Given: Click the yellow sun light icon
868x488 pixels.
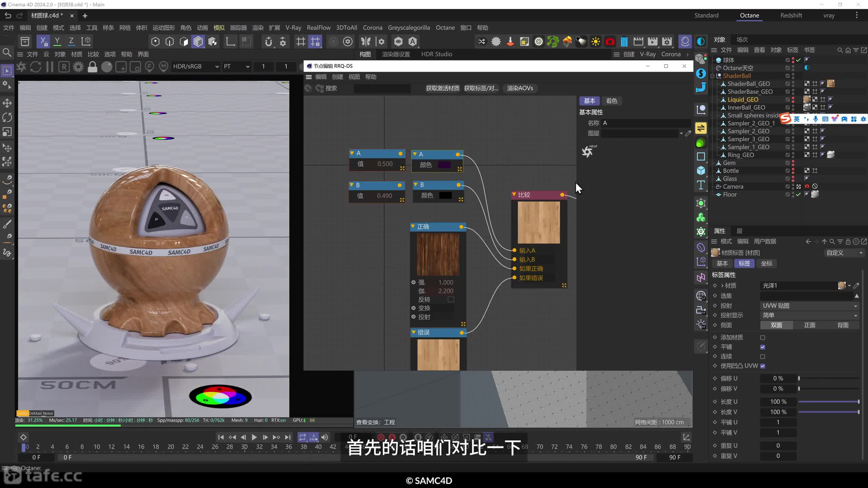Looking at the screenshot, I should tap(595, 41).
